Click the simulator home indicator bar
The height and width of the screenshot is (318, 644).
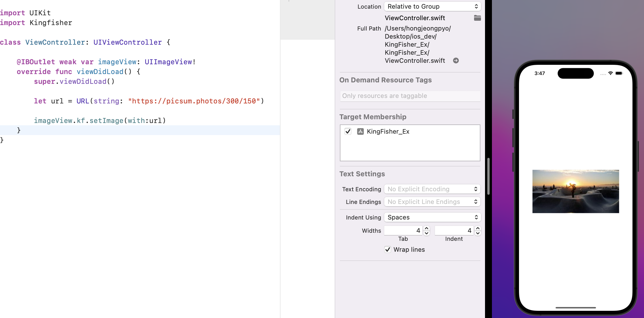pos(575,308)
